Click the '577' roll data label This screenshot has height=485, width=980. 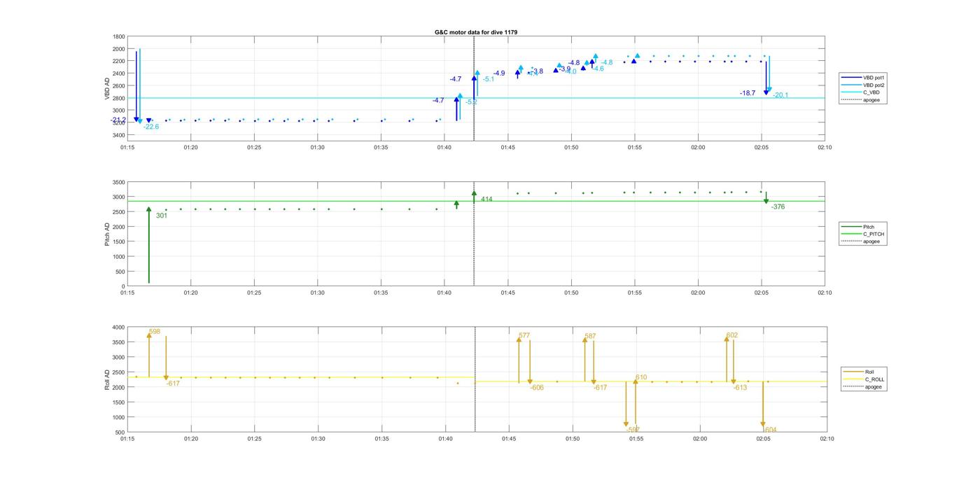pos(524,335)
